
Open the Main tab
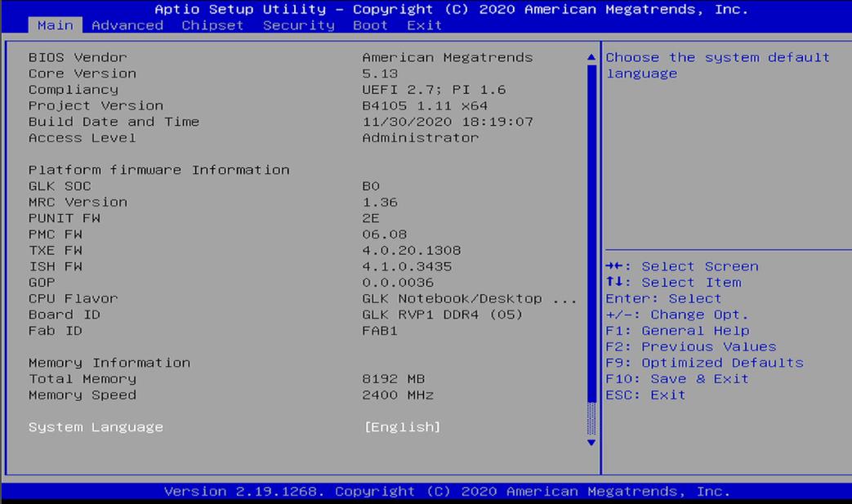[55, 25]
